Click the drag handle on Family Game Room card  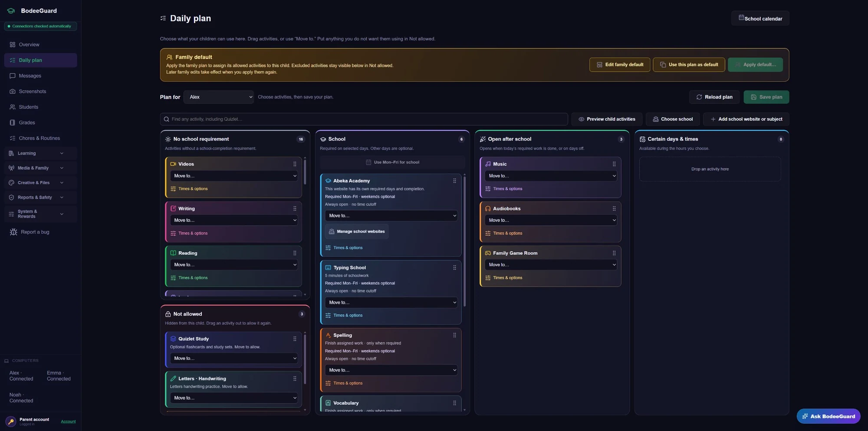tap(614, 253)
